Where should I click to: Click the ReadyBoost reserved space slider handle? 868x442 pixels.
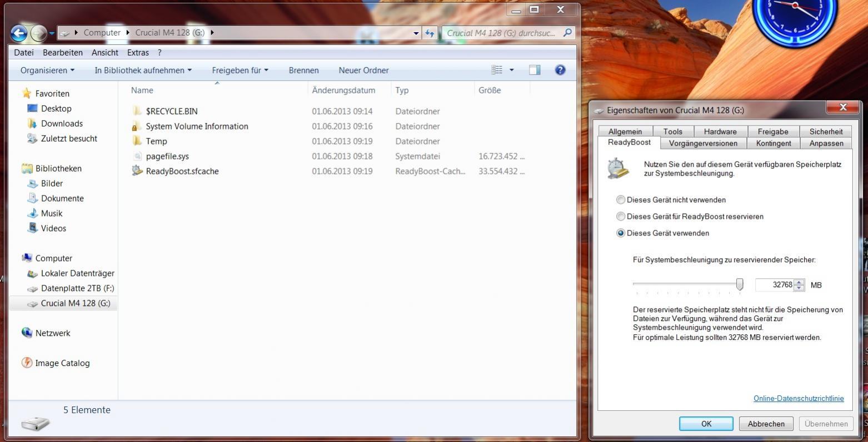(x=740, y=284)
